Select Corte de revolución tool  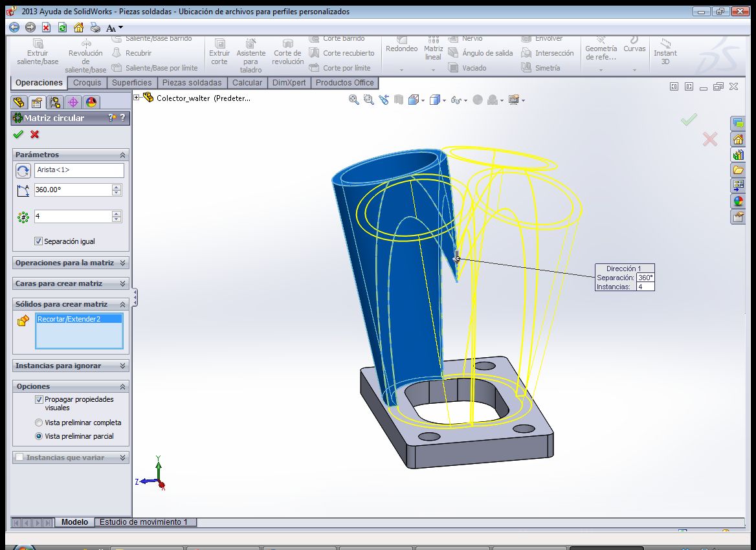pos(288,52)
